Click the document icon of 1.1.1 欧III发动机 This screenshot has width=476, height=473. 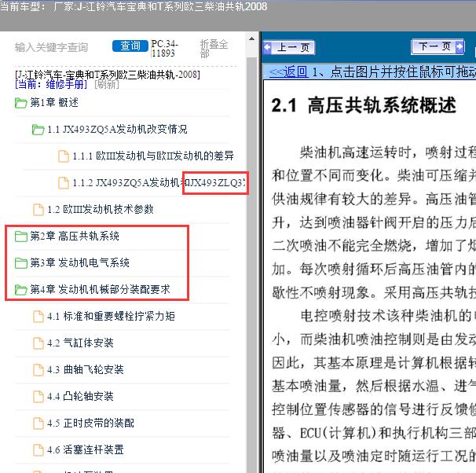[64, 156]
